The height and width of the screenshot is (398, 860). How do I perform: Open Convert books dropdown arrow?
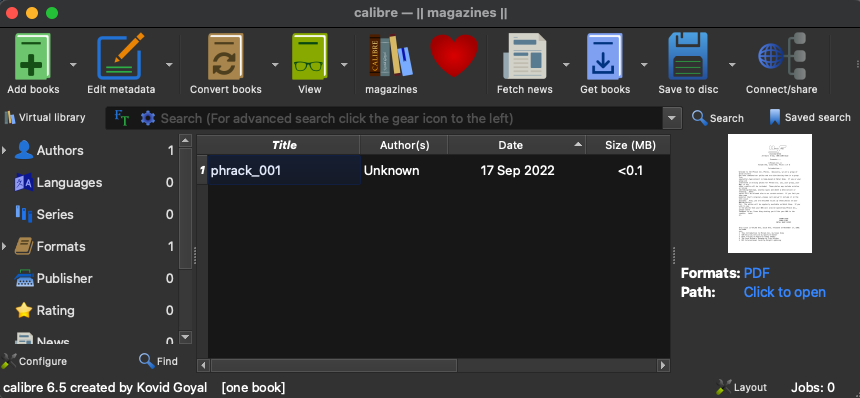(275, 65)
